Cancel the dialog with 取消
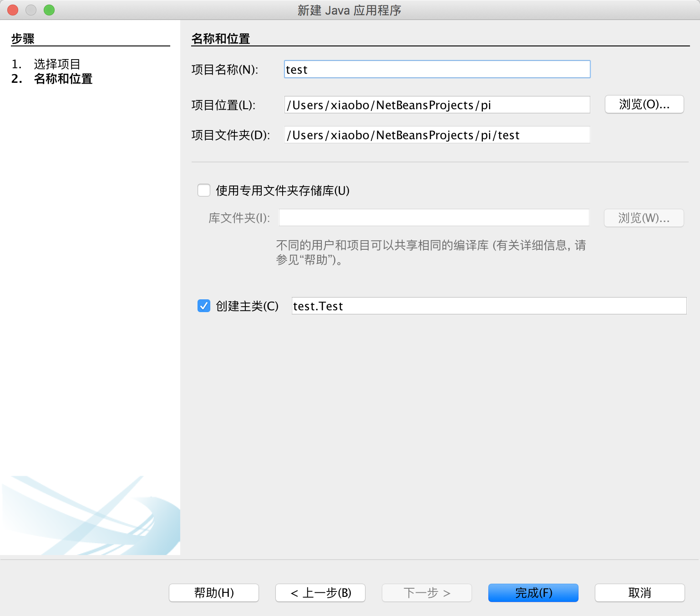700x616 pixels. click(640, 593)
